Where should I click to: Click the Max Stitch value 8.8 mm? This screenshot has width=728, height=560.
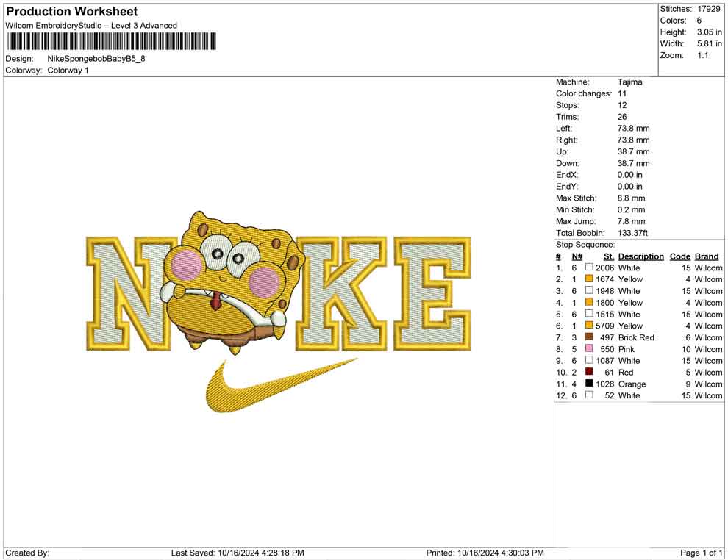(631, 198)
